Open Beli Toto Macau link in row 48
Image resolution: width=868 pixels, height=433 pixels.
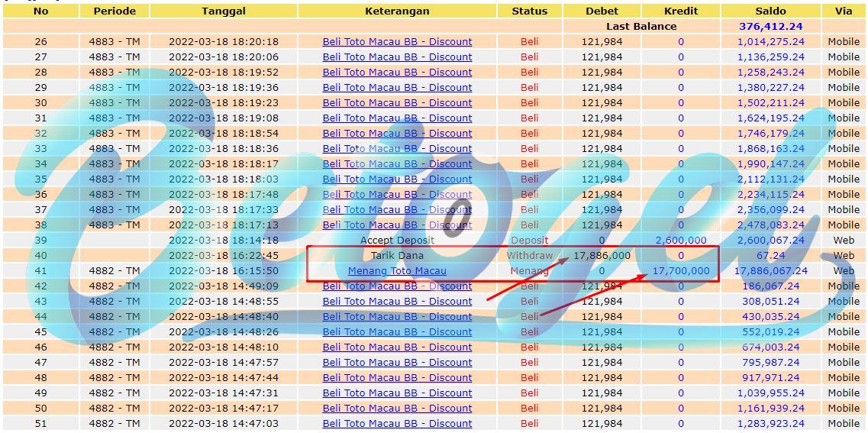point(397,377)
